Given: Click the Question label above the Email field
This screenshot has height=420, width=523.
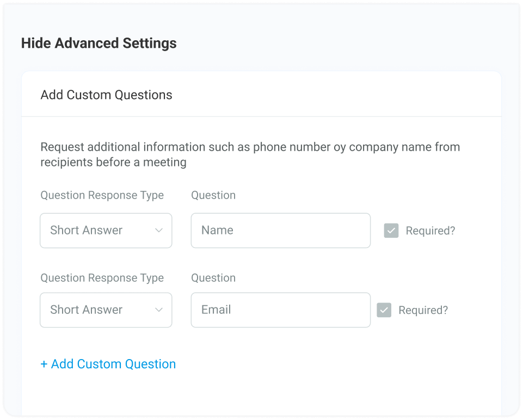Looking at the screenshot, I should tap(213, 278).
